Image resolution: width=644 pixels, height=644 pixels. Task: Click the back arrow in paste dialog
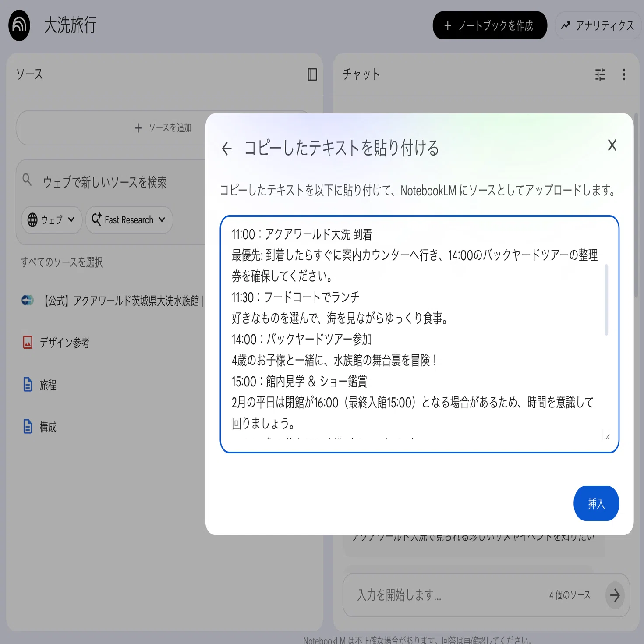click(227, 149)
